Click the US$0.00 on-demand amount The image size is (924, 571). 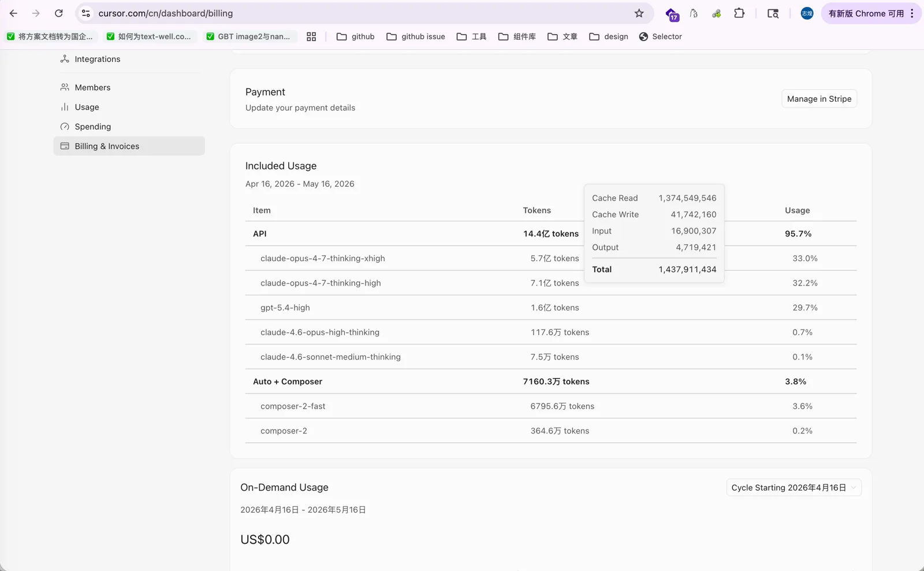[x=265, y=540]
